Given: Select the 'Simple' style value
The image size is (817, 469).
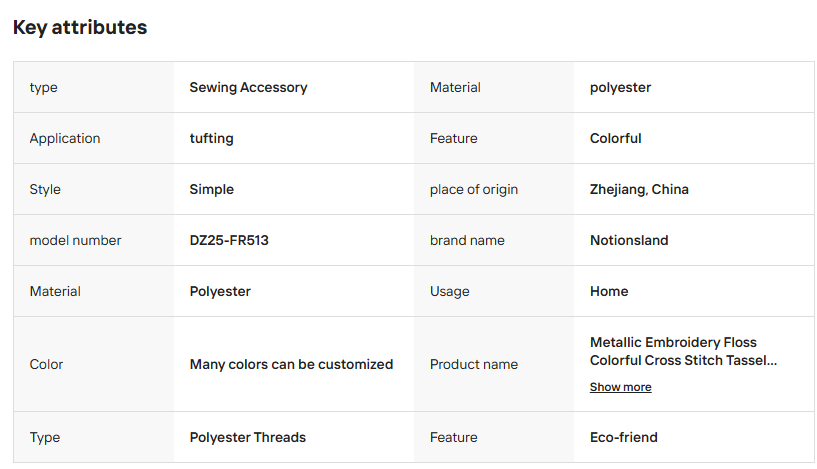Looking at the screenshot, I should click(212, 190).
